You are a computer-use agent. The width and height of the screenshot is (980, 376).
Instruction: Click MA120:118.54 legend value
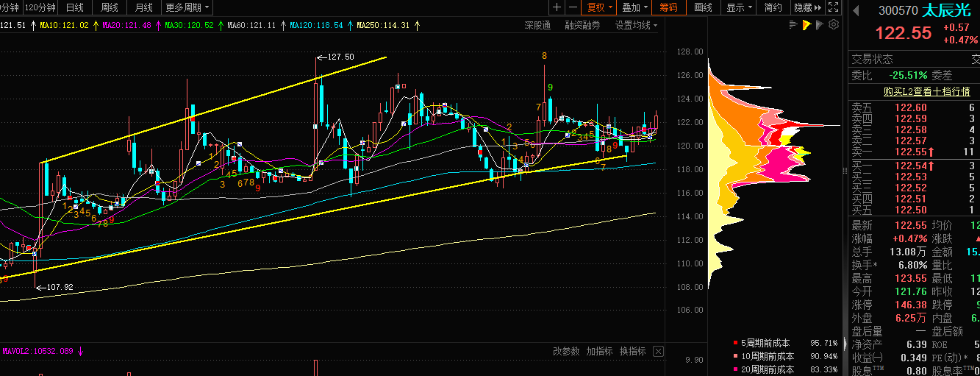click(316, 25)
